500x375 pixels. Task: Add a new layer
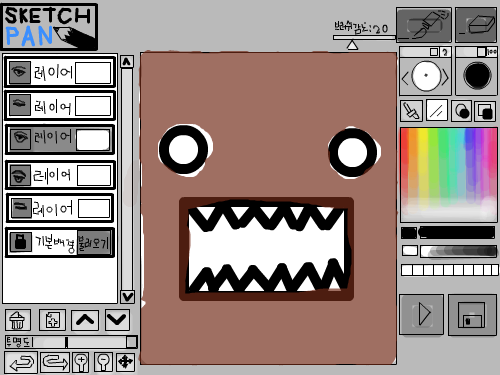[x=52, y=320]
